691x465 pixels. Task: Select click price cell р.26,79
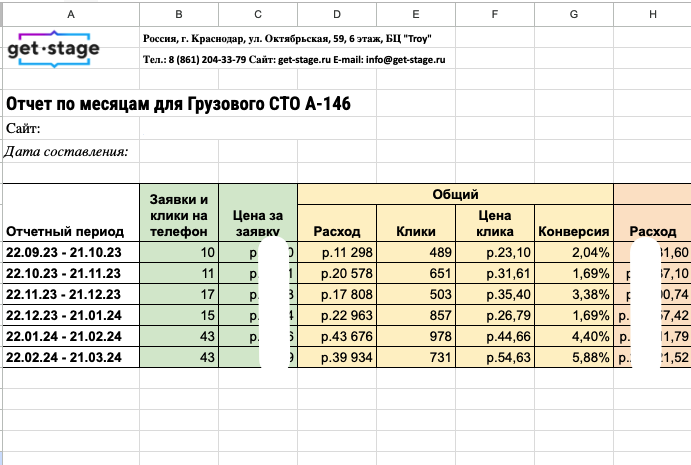tap(495, 315)
